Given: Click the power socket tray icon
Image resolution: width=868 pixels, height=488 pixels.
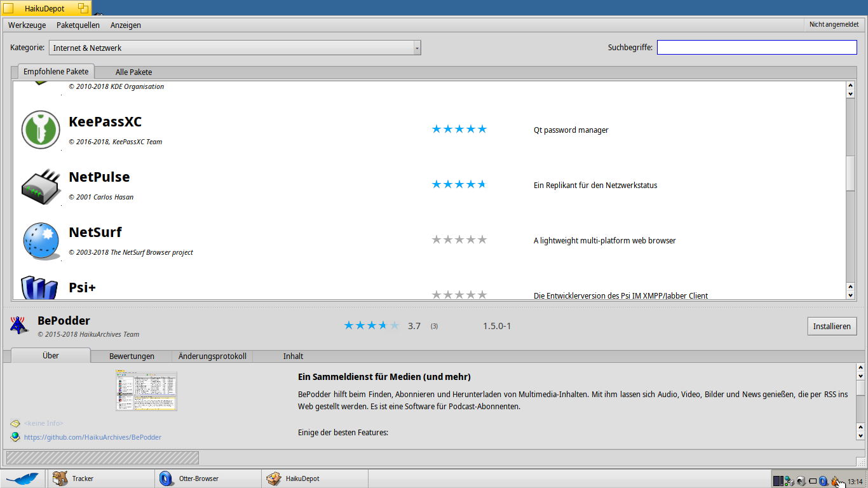Looking at the screenshot, I should click(x=801, y=481).
